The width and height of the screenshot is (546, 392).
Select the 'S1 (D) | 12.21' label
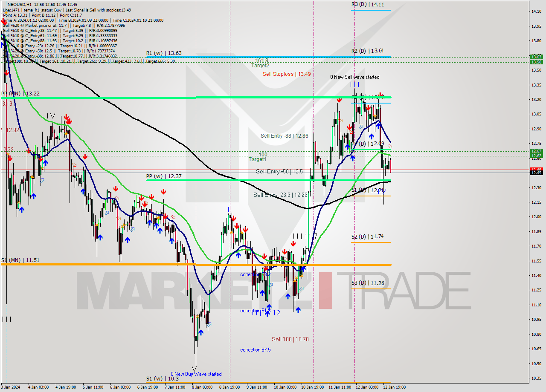pyautogui.click(x=368, y=190)
